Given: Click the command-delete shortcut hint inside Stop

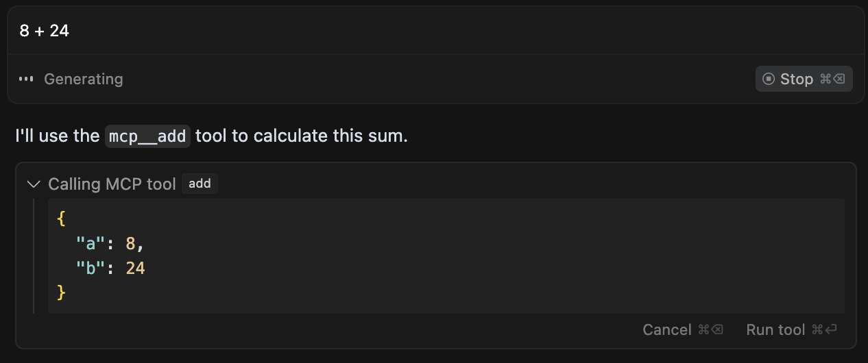Looking at the screenshot, I should [x=833, y=79].
